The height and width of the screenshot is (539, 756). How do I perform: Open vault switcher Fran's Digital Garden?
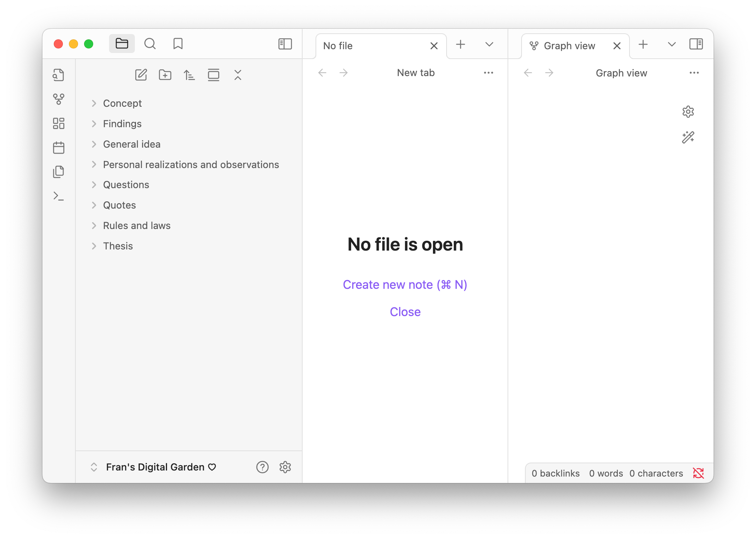tap(155, 467)
